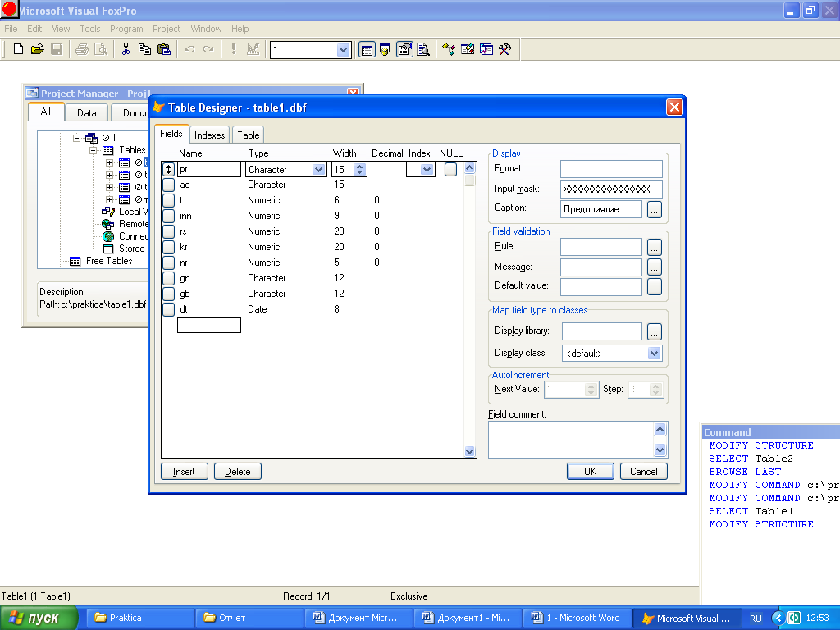The height and width of the screenshot is (630, 840).
Task: Click row selector button for inn field
Action: [x=168, y=216]
